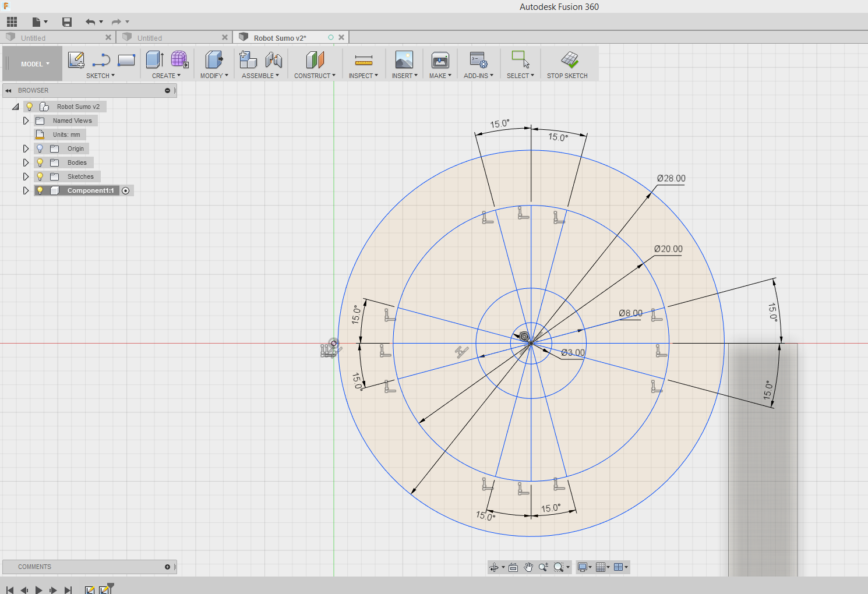This screenshot has height=594, width=868.
Task: Open the data panel grid icon
Action: pyautogui.click(x=12, y=22)
